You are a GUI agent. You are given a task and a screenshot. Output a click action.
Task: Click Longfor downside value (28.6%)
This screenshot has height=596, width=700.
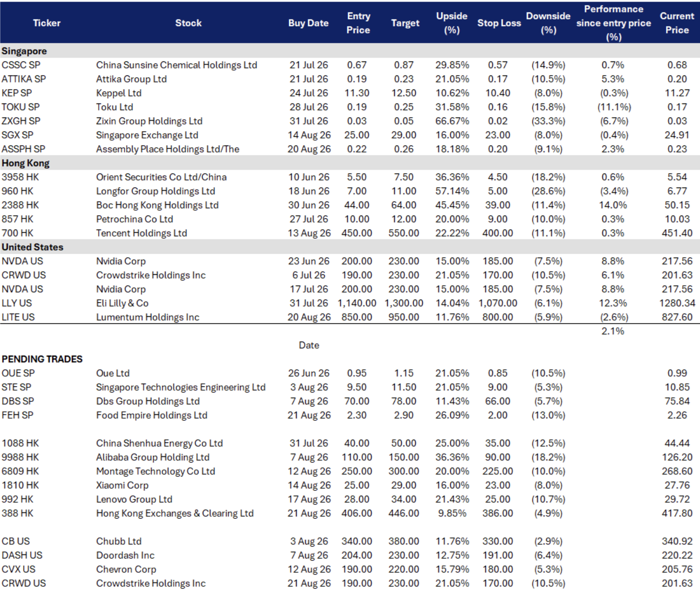coord(548,191)
